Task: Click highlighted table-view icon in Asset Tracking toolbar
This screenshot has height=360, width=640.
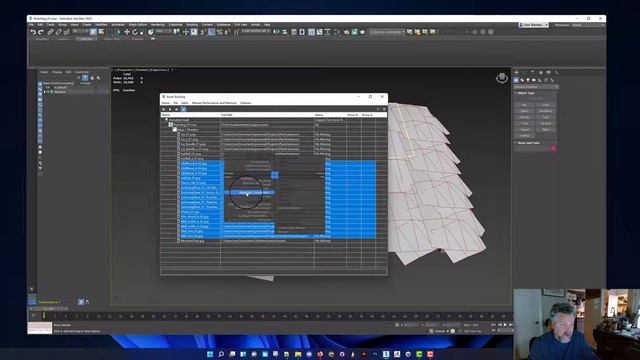Action: click(x=183, y=109)
